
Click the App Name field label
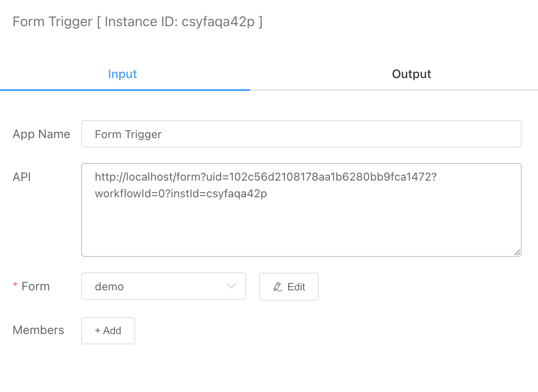pyautogui.click(x=42, y=134)
